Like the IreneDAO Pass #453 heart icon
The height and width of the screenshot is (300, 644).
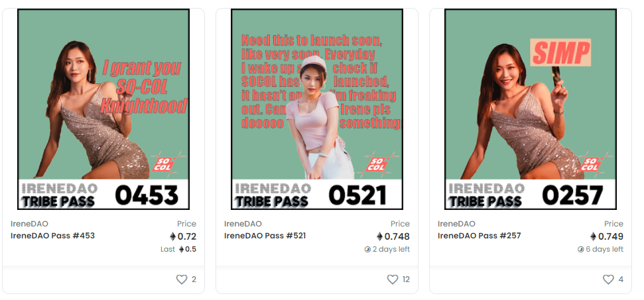182,279
